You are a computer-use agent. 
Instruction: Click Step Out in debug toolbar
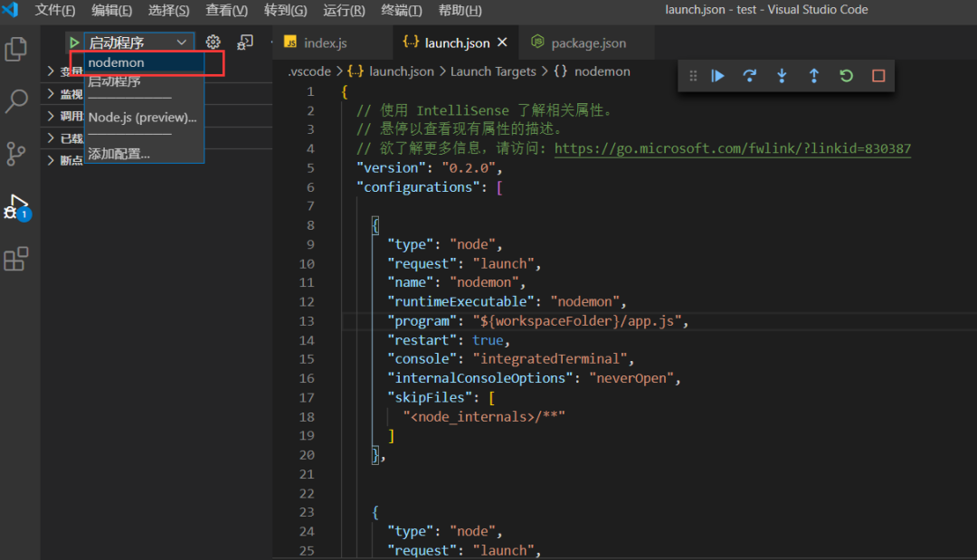coord(814,76)
